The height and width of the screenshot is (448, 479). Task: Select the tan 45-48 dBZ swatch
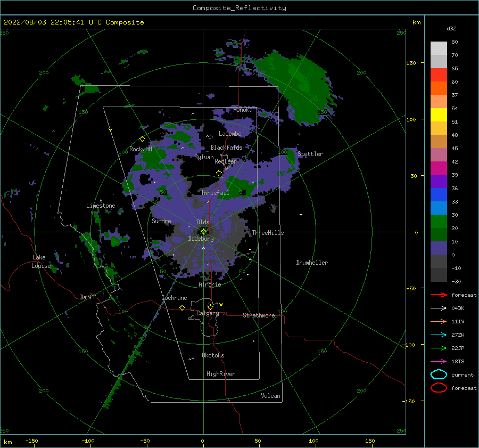click(x=439, y=142)
